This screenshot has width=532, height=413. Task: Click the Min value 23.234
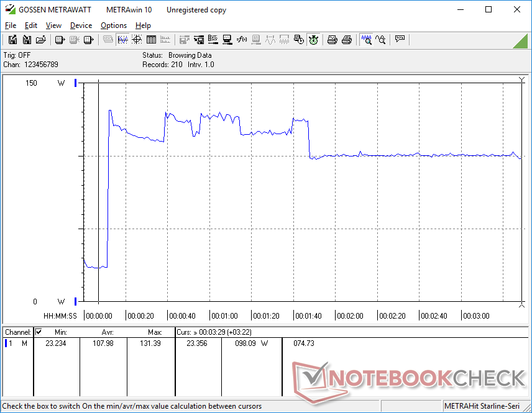56,343
